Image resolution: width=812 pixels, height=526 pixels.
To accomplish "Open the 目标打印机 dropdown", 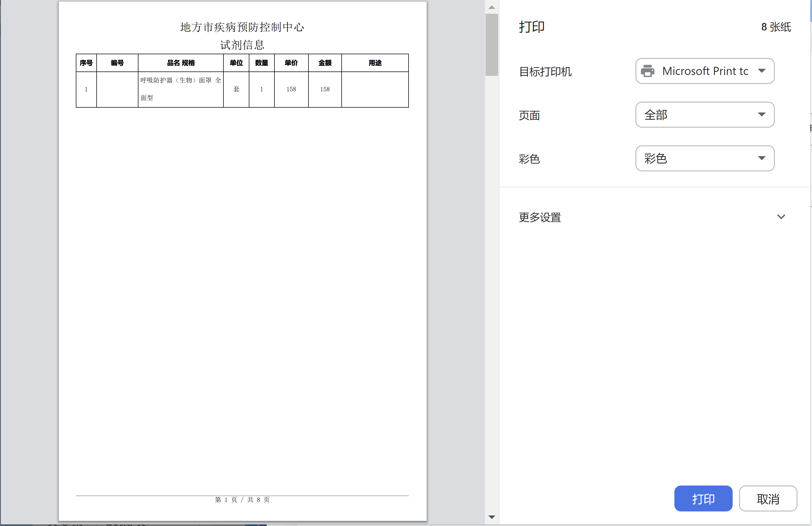I will 705,71.
